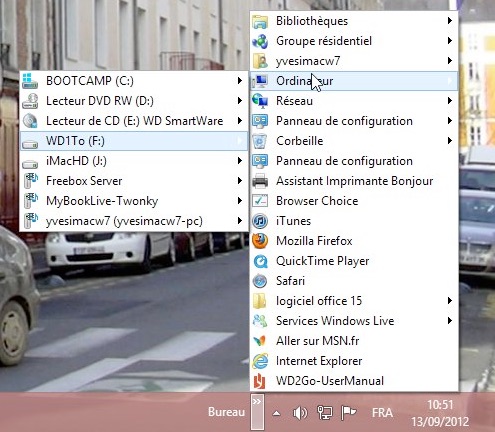This screenshot has width=495, height=432.
Task: Click the Freebox Server media icon
Action: 30,181
